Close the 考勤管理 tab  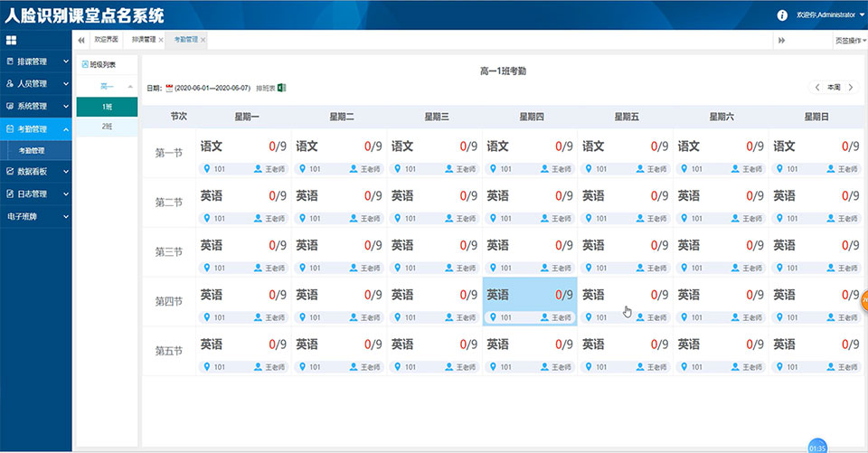(x=203, y=40)
